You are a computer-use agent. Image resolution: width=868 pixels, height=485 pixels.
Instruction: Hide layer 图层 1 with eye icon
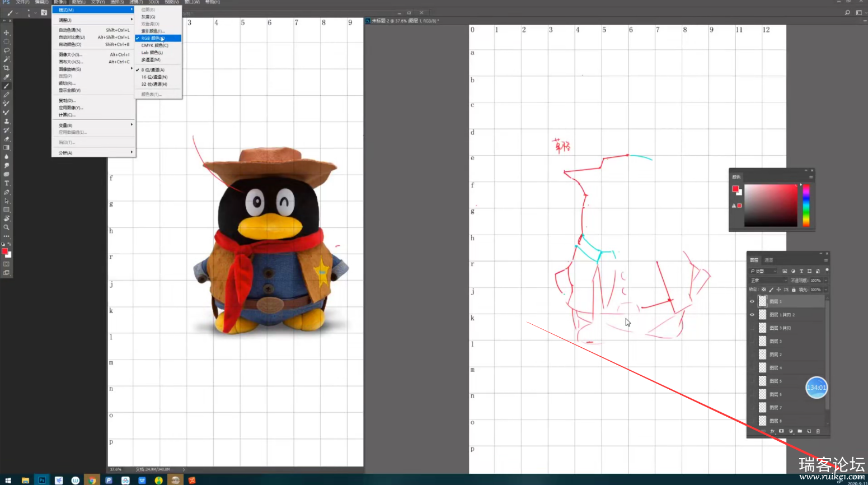click(x=752, y=301)
